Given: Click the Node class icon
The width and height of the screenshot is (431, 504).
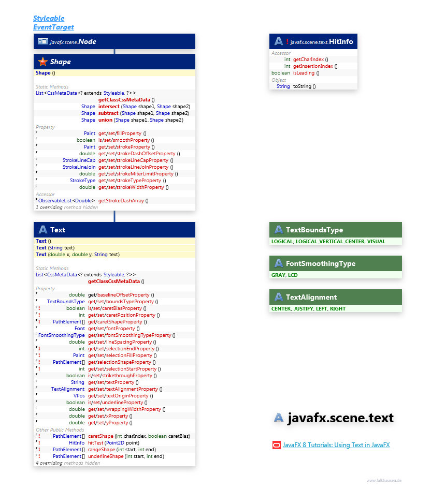Looking at the screenshot, I should [42, 41].
